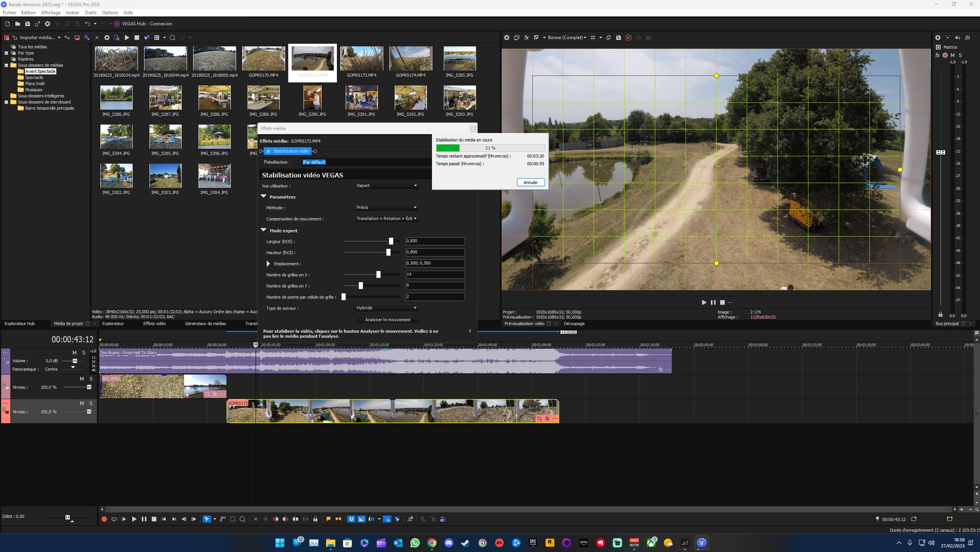This screenshot has width=980, height=552.
Task: Toggle enable snapping magnet in the timeline toolbar
Action: pos(351,519)
